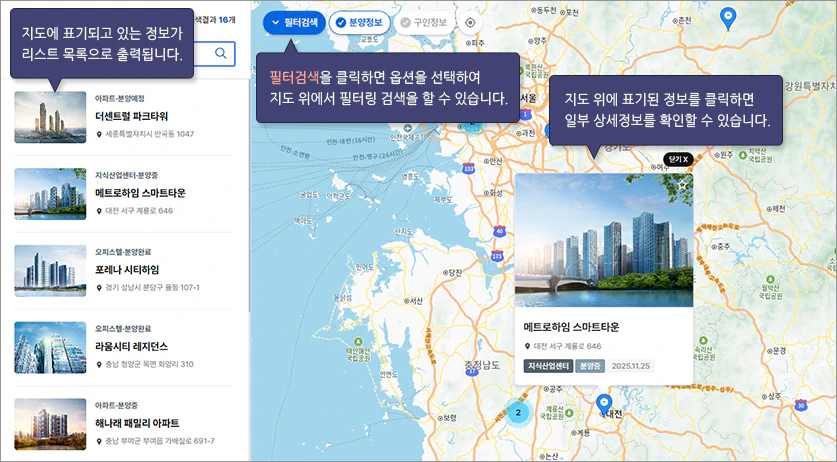
Task: Click the 분양중 status tag in popup
Action: point(590,366)
